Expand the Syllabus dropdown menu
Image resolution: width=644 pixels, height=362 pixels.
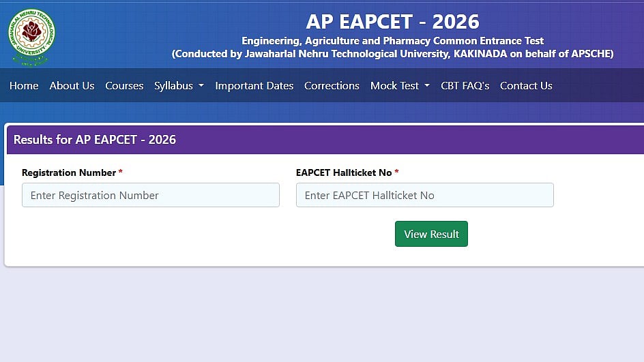coord(179,86)
